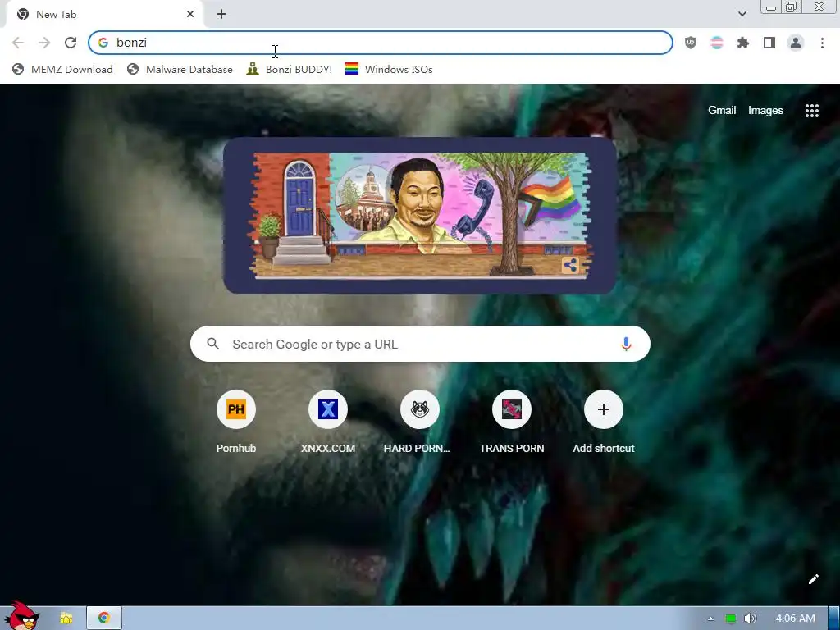Open the Windows ISOs bookmark
Viewport: 840px width, 630px height.
[389, 69]
